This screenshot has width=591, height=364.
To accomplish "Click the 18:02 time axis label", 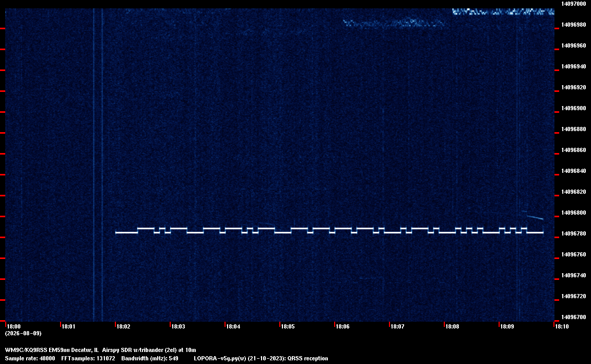I will [124, 326].
